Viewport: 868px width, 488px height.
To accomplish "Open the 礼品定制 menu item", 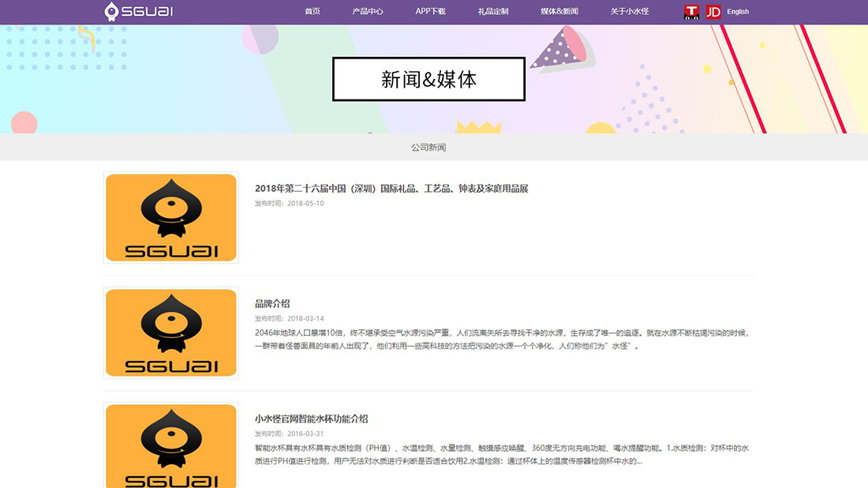I will click(492, 11).
